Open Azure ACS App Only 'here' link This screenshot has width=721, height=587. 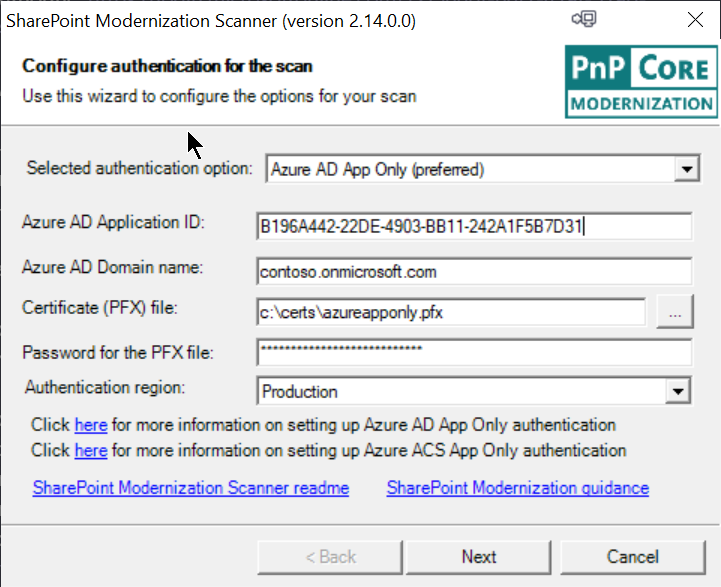click(x=91, y=450)
